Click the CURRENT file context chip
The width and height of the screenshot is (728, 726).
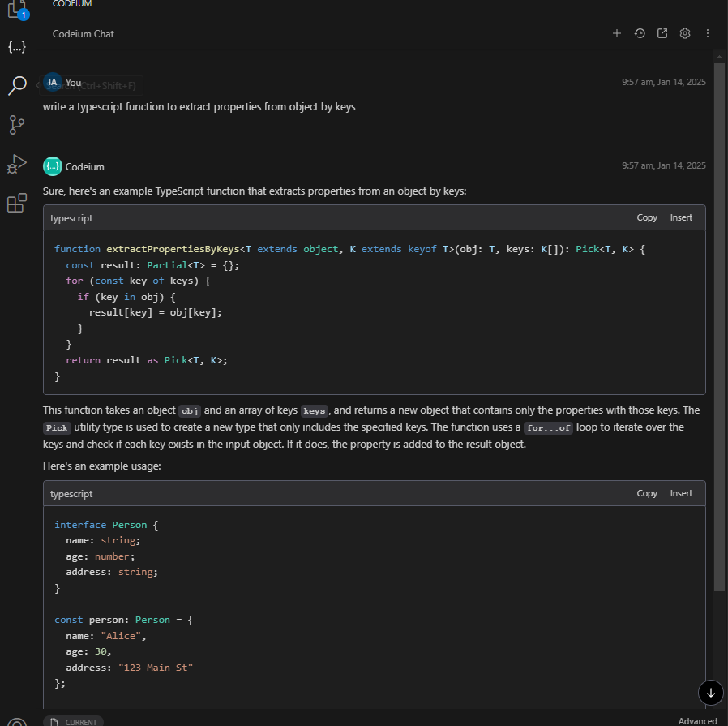(x=75, y=721)
